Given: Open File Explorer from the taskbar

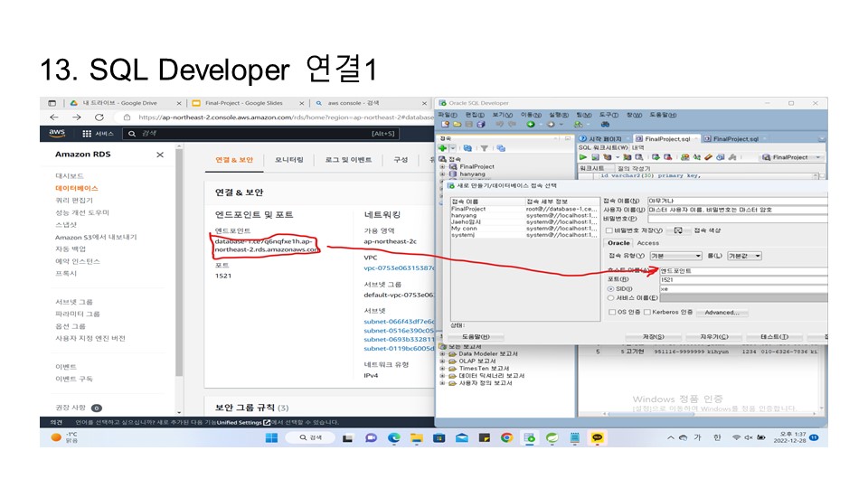Looking at the screenshot, I should (x=416, y=437).
